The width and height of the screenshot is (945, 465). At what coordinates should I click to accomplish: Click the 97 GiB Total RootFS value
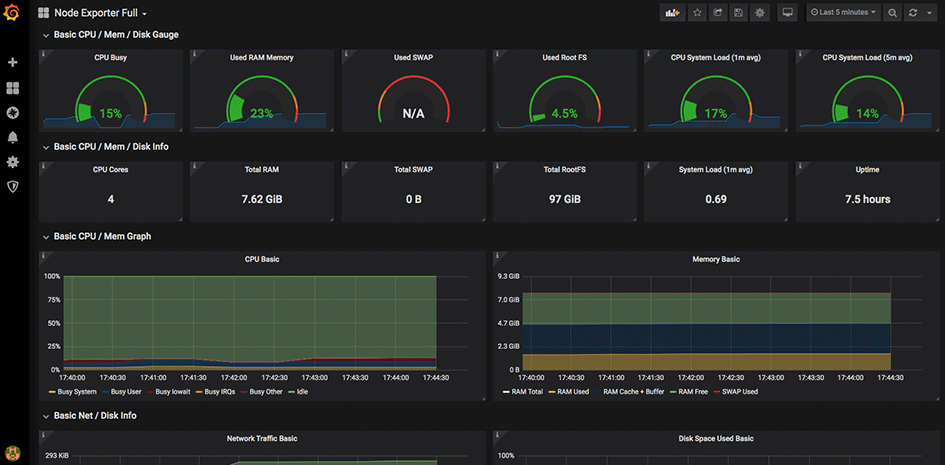[565, 199]
